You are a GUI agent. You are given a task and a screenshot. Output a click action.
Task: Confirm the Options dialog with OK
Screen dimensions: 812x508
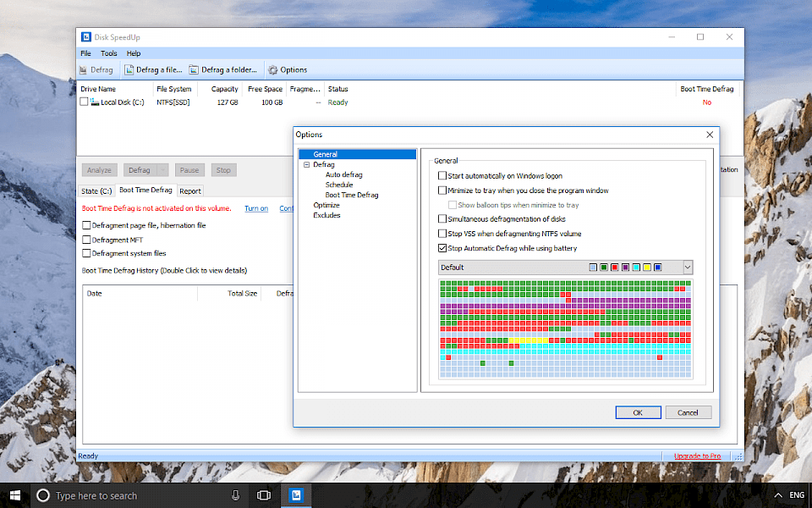point(638,412)
